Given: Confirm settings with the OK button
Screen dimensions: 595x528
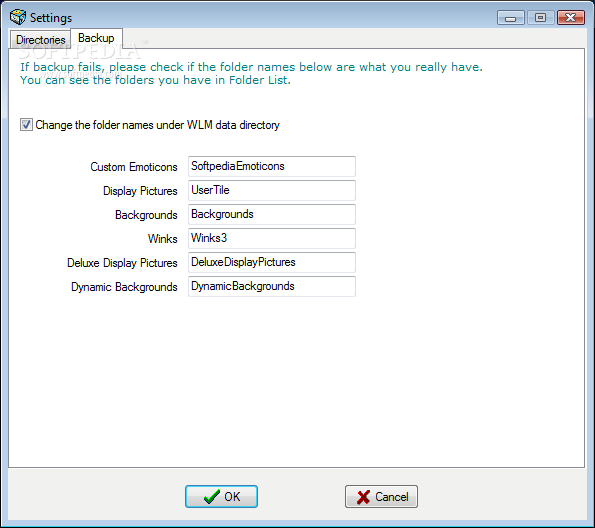Looking at the screenshot, I should click(x=221, y=496).
